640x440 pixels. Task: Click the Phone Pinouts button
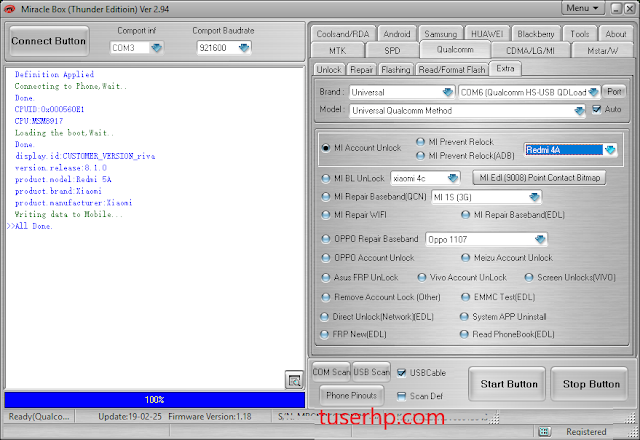(351, 395)
